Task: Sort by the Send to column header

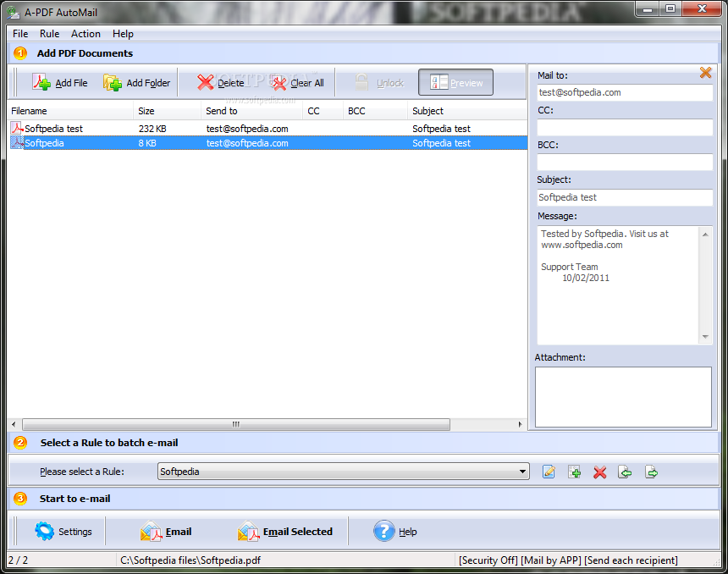Action: coord(252,111)
